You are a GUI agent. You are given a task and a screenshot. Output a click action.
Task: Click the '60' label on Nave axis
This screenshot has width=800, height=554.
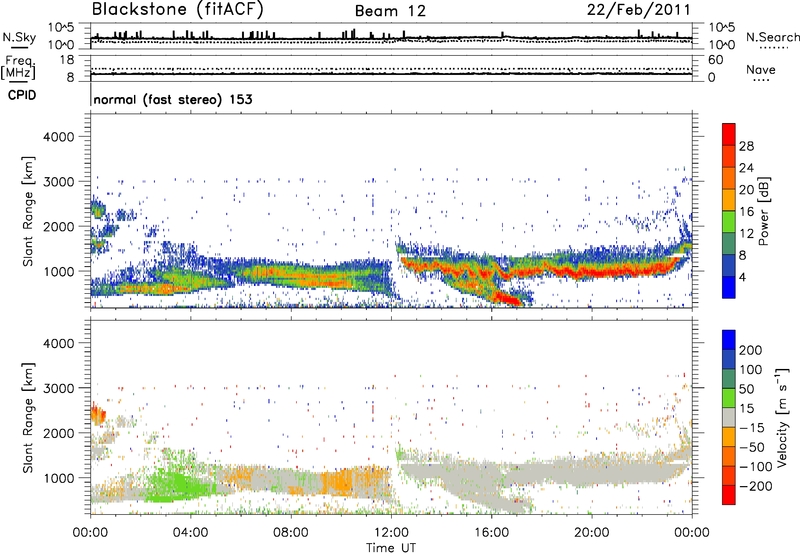(x=715, y=60)
